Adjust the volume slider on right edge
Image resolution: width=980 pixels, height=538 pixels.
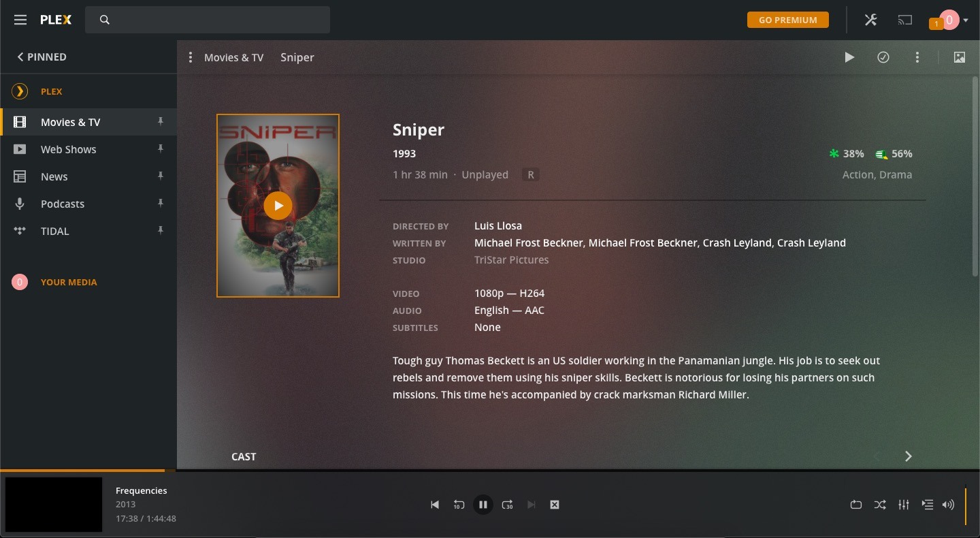coord(966,505)
